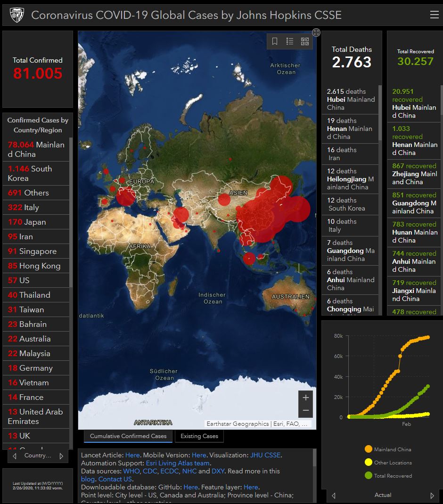
Task: Show the map legend list icon
Action: (290, 41)
